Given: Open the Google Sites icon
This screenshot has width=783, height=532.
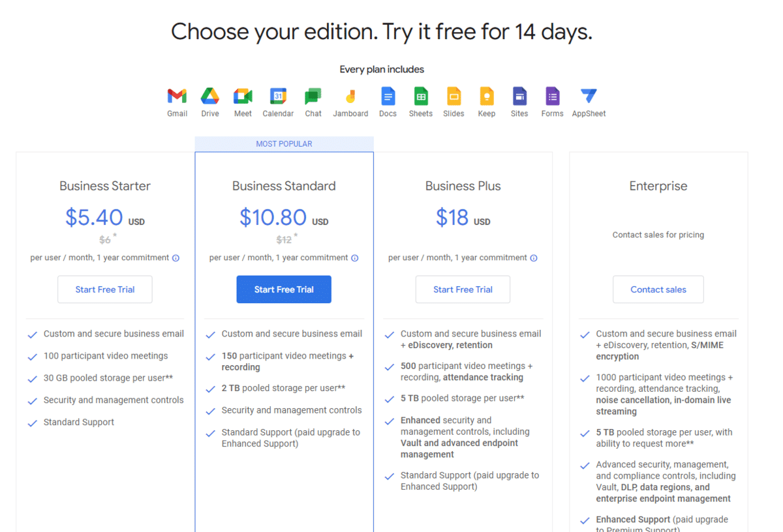Looking at the screenshot, I should click(x=519, y=96).
